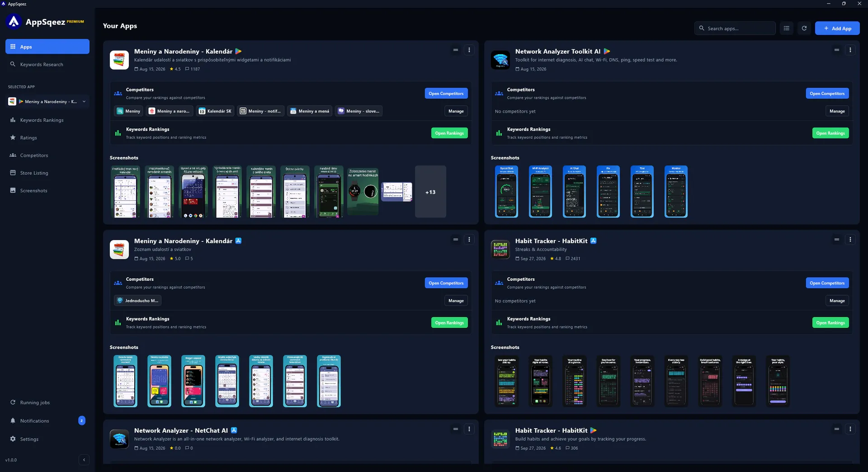Open more options for bottom Habit Tracker Google Play card
This screenshot has height=472, width=868.
pyautogui.click(x=850, y=429)
